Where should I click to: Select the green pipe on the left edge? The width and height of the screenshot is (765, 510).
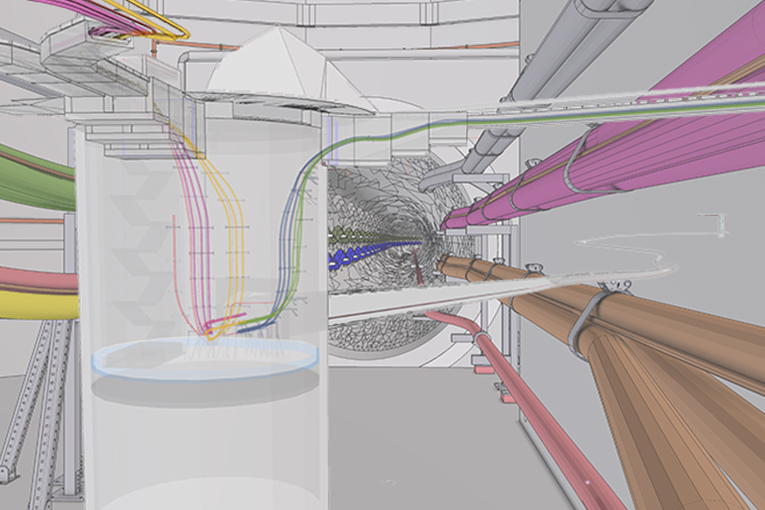(x=35, y=177)
